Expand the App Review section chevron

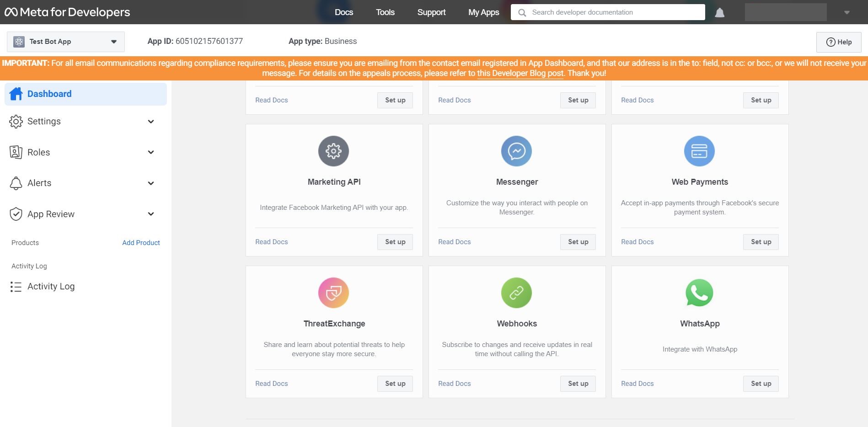tap(151, 214)
